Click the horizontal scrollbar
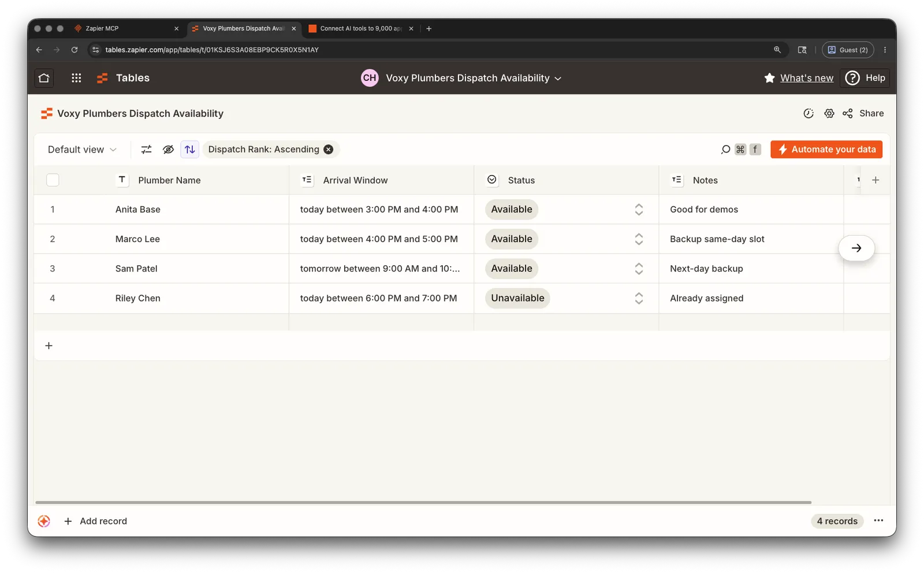The width and height of the screenshot is (924, 573). [423, 503]
